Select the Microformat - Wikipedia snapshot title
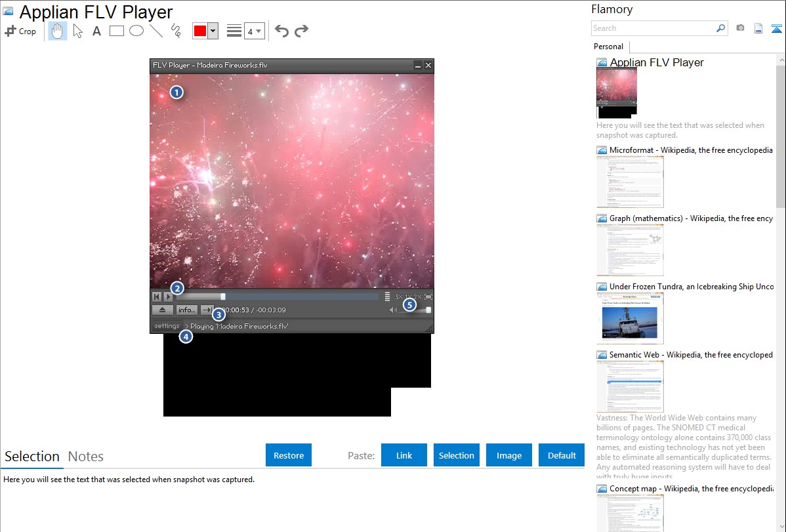Screen dimensions: 786x532 (691, 150)
